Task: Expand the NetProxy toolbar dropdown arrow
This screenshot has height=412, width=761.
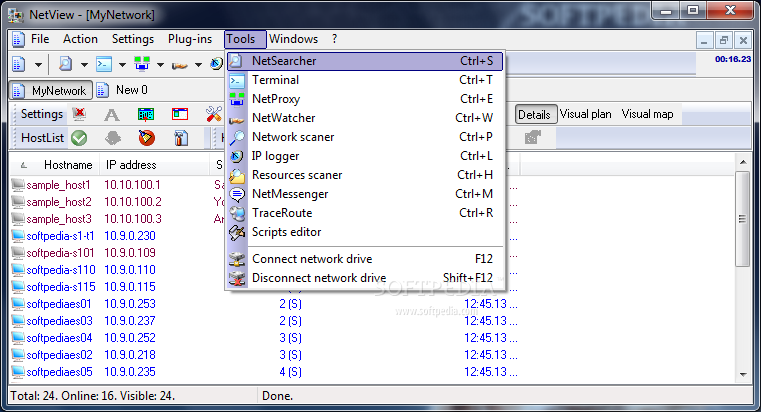Action: pos(160,65)
